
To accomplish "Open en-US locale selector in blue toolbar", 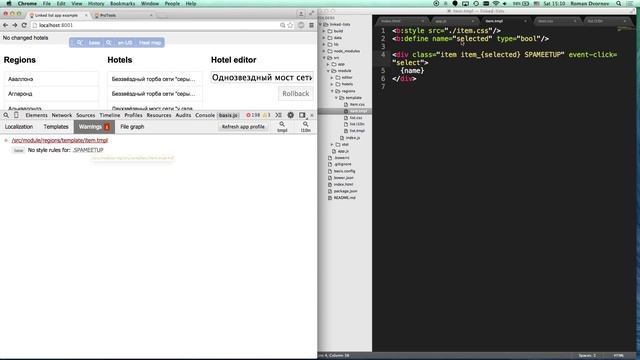I will point(125,43).
